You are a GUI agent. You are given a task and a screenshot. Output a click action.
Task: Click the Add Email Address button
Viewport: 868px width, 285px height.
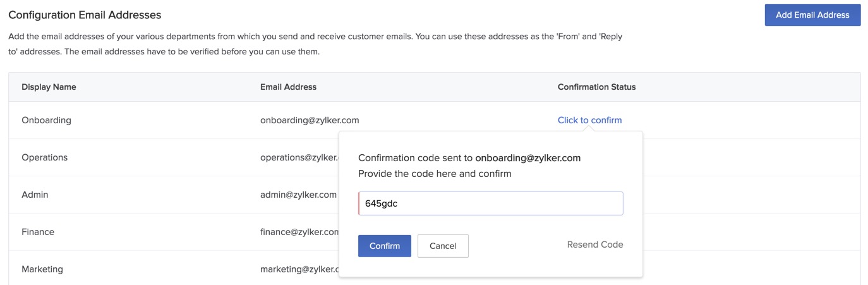[x=812, y=15]
